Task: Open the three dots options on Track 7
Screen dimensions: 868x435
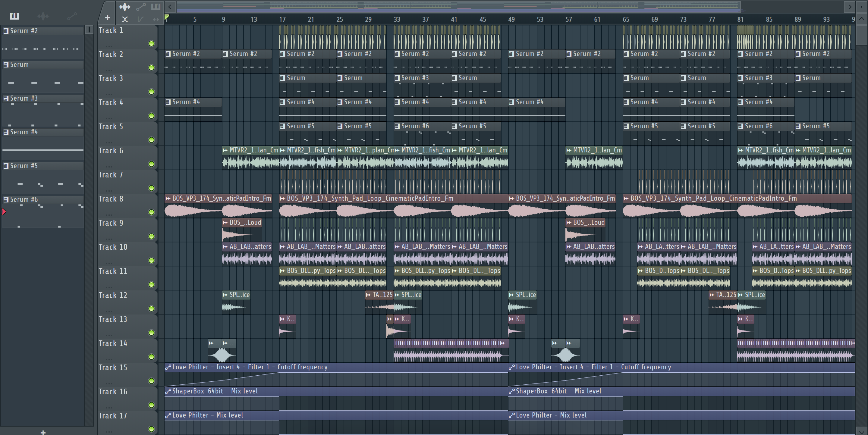Action: coord(109,191)
